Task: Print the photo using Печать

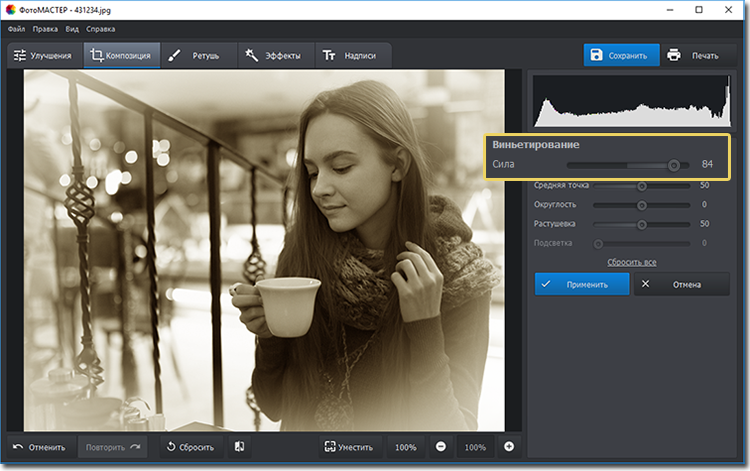Action: [693, 55]
